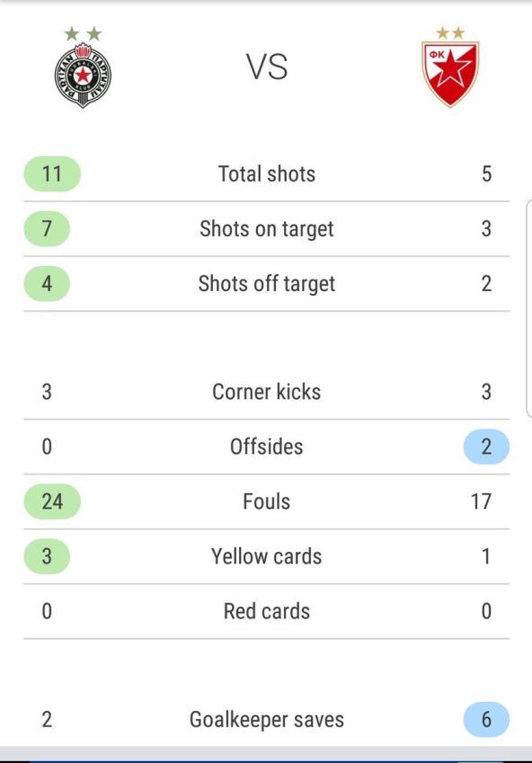Viewport: 532px width, 763px height.
Task: Select Partizan's highlighted Fouls count 24
Action: tap(51, 501)
